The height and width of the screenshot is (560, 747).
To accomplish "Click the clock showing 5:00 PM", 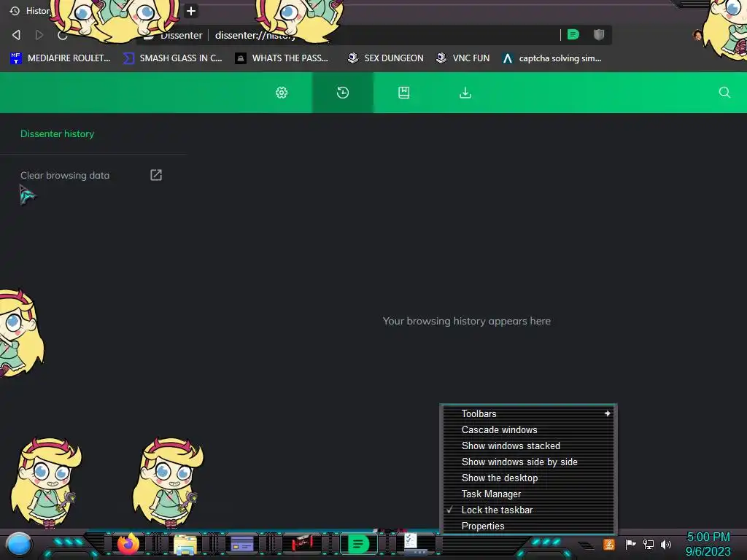I will coord(708,537).
